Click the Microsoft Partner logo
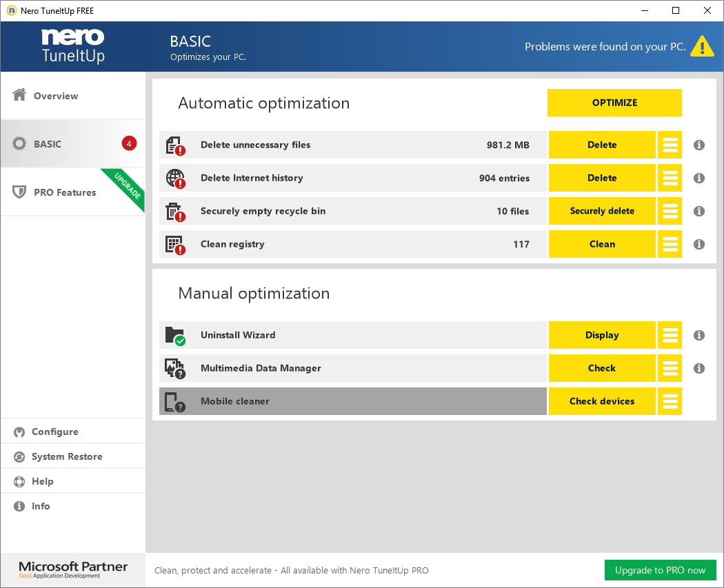Image resolution: width=724 pixels, height=588 pixels. pos(73,569)
